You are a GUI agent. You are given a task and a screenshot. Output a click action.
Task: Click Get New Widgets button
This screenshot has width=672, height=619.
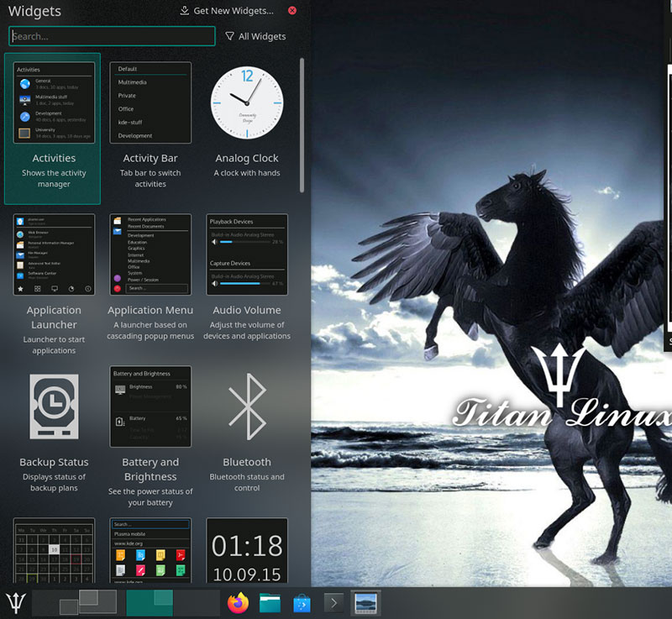coord(227,11)
